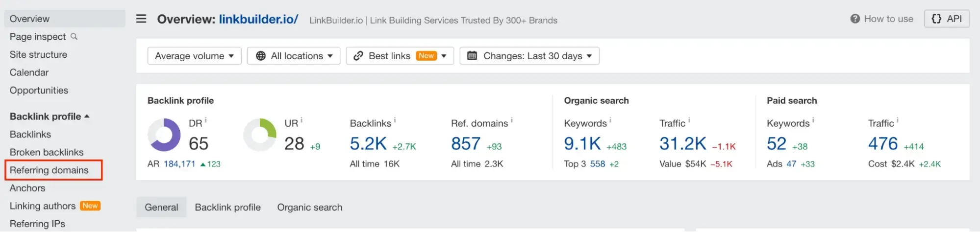Click the info icon beside DR
Screen dimensions: 980x232
point(206,120)
